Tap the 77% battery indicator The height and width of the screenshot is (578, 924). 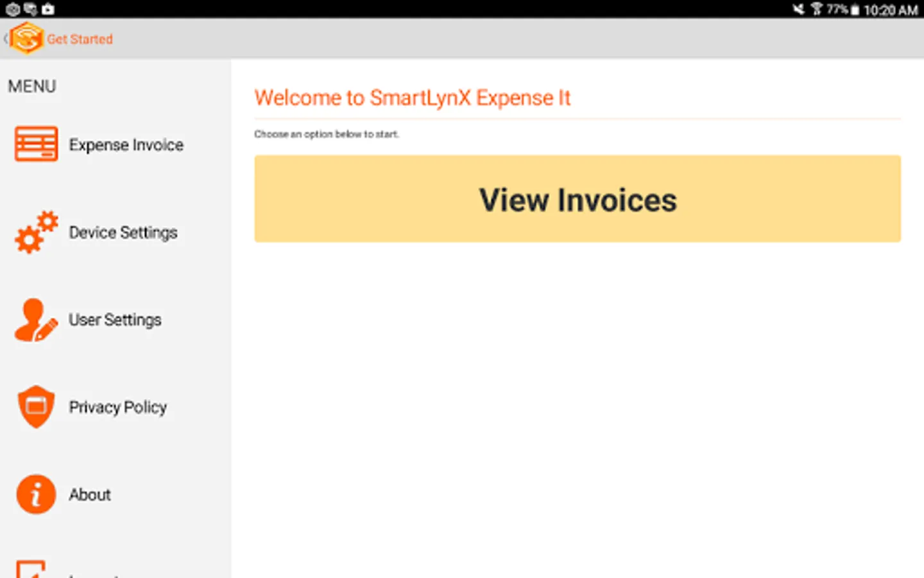[x=843, y=10]
